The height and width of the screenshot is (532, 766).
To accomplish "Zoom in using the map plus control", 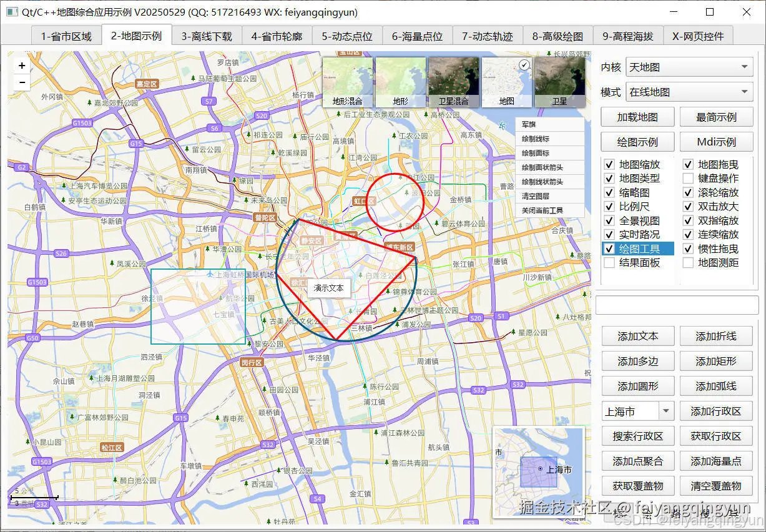I will pos(22,65).
